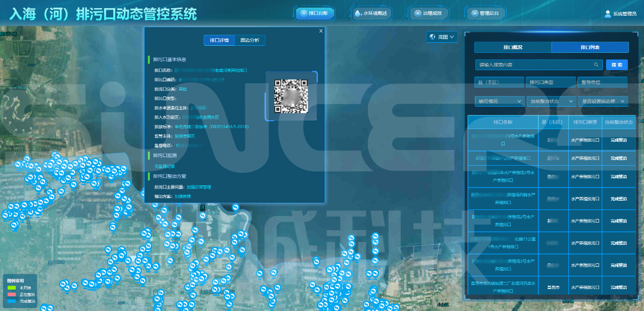This screenshot has width=644, height=311.
Task: Select the 排口列表 tab
Action: pos(590,47)
